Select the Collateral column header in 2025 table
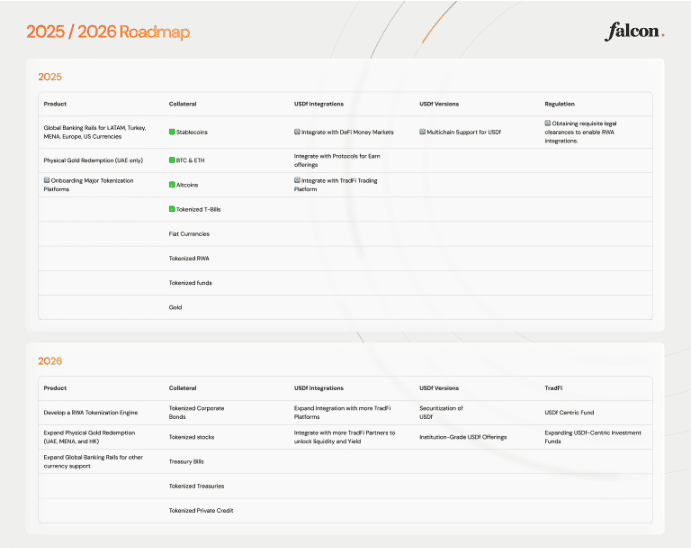The height and width of the screenshot is (548, 691). tap(183, 104)
